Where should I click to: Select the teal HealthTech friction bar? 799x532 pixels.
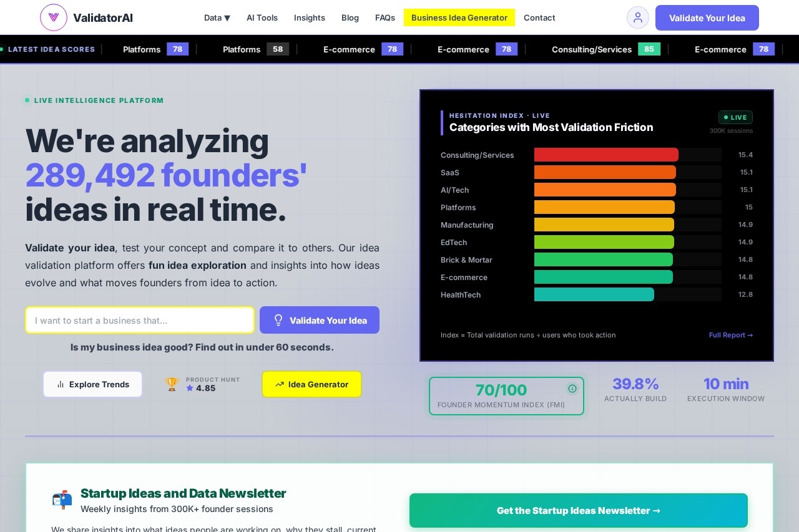(x=594, y=294)
